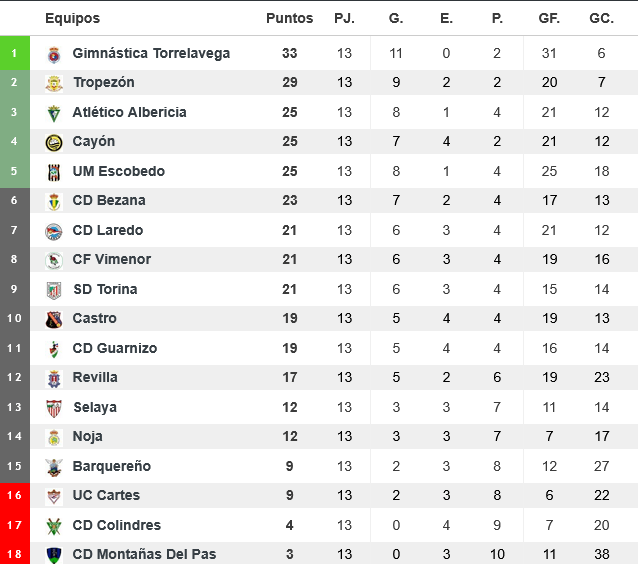Sort the table by Puntos column
This screenshot has height=564, width=638.
tap(289, 18)
